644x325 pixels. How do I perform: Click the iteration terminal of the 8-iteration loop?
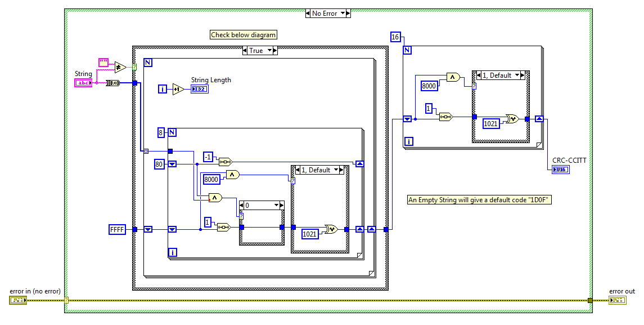pos(173,252)
